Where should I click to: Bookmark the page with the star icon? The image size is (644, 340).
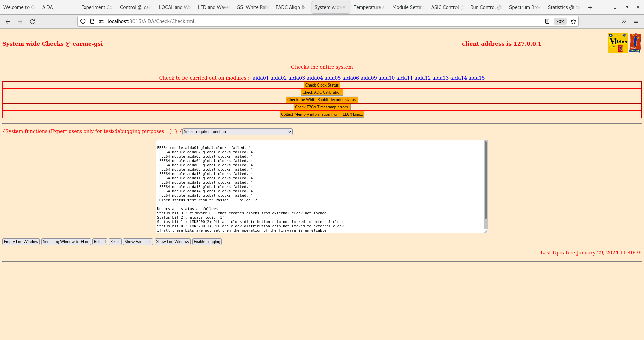pyautogui.click(x=573, y=21)
